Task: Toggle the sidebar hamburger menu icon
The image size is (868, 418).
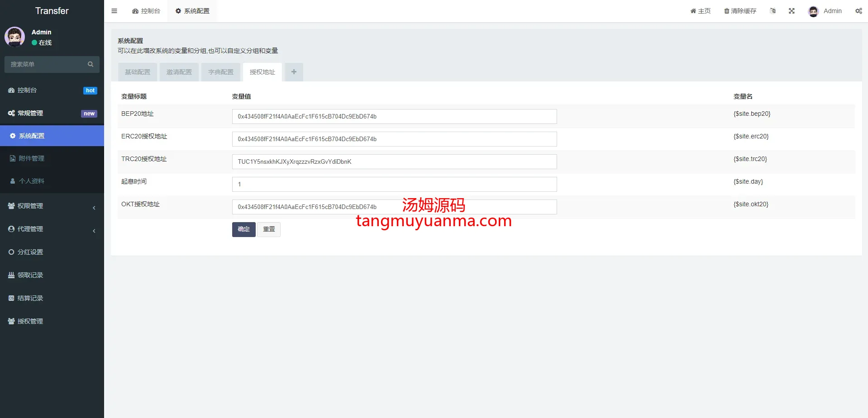Action: coord(114,11)
